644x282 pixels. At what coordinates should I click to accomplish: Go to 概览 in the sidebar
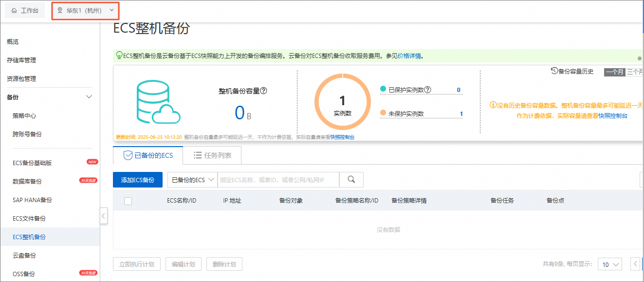[13, 42]
